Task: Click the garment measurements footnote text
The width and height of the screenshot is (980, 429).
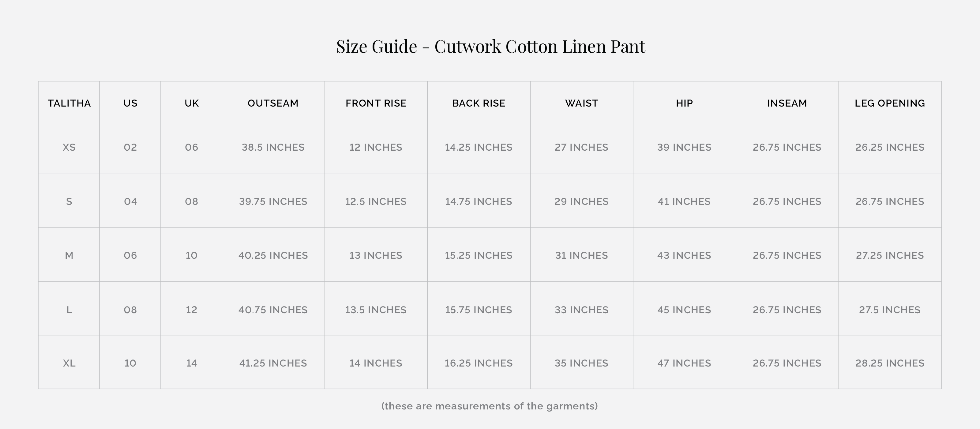Action: tap(490, 406)
